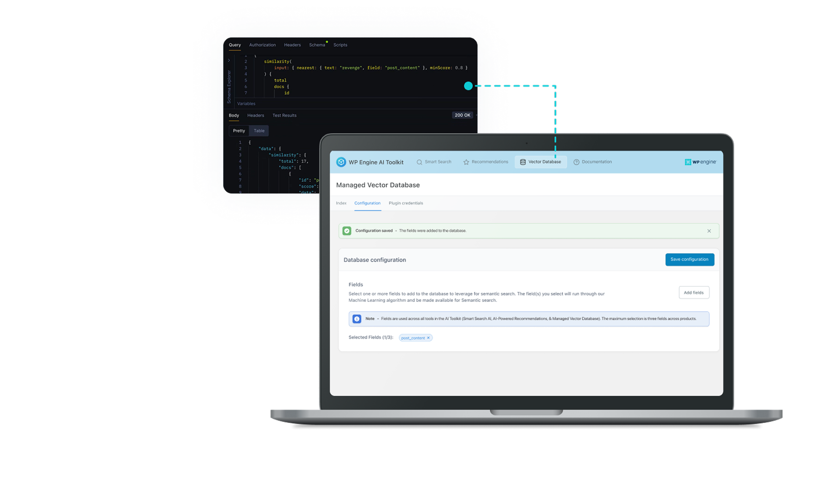826x504 pixels.
Task: Click the Documentation question mark icon
Action: [x=576, y=162]
